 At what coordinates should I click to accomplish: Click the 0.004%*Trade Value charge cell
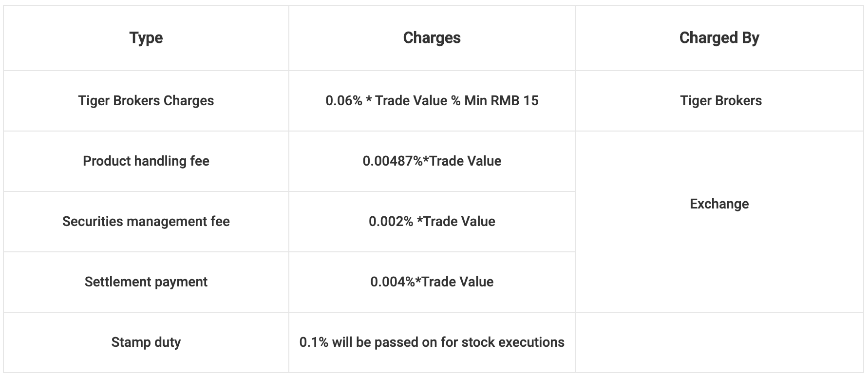pyautogui.click(x=432, y=282)
